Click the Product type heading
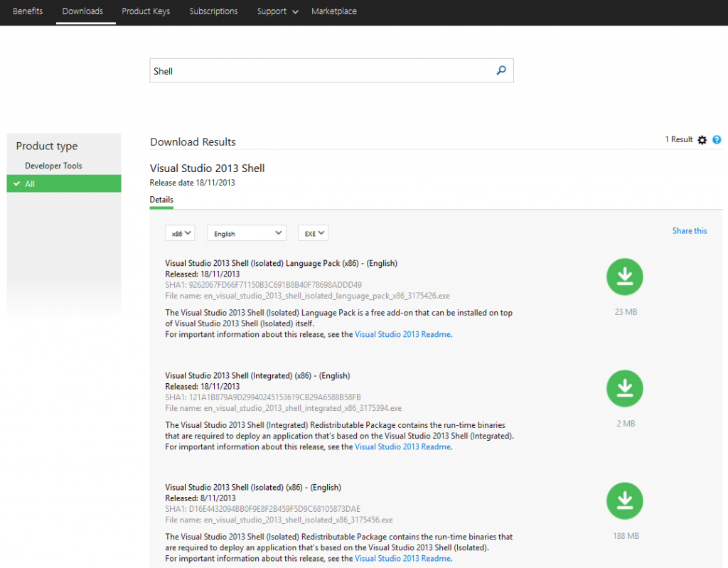Viewport: 728px width, 568px height. point(47,146)
